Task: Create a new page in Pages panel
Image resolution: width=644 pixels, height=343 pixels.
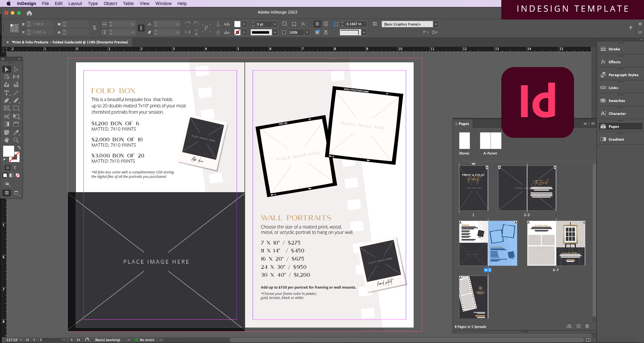Action: coord(578,326)
